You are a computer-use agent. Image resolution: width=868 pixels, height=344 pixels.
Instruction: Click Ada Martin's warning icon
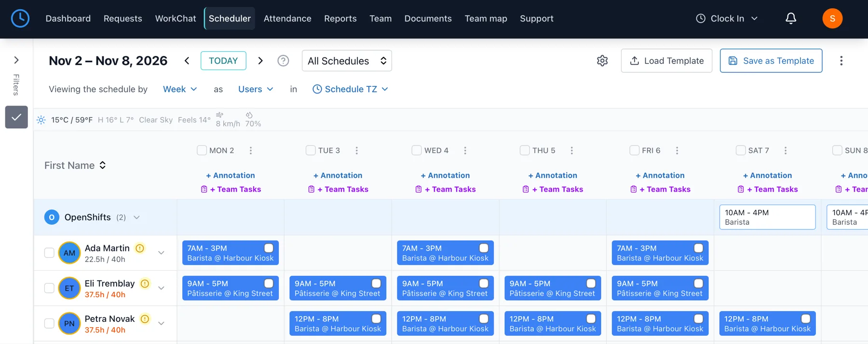point(140,248)
